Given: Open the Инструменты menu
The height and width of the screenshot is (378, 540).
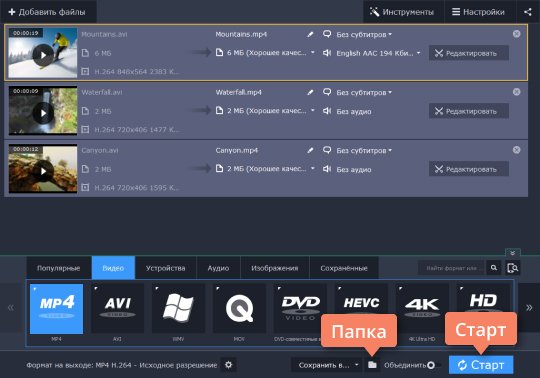Looking at the screenshot, I should [403, 12].
